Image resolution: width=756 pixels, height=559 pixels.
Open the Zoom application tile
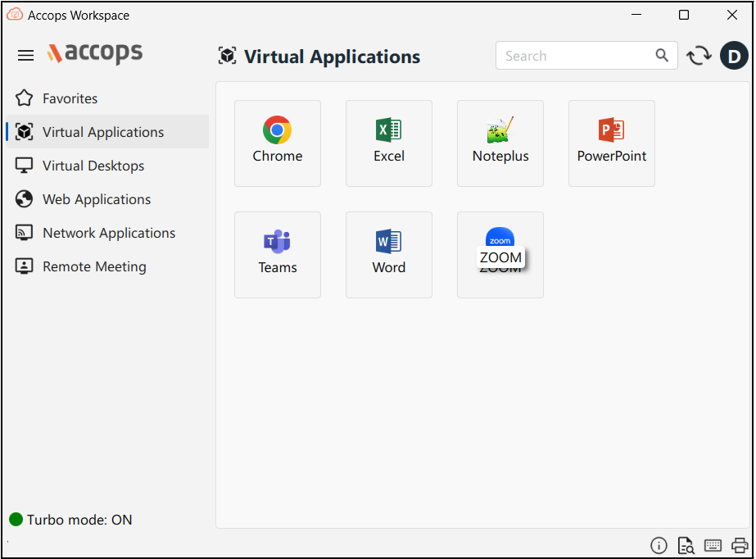tap(500, 255)
